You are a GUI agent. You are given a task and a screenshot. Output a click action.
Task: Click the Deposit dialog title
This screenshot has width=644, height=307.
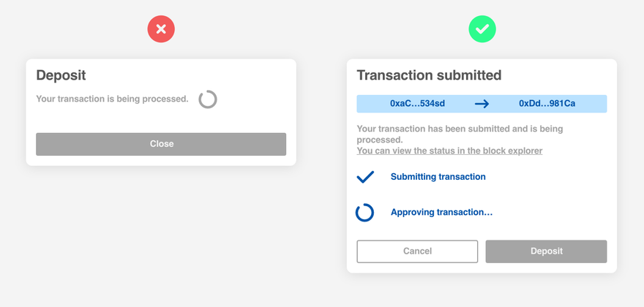[61, 75]
